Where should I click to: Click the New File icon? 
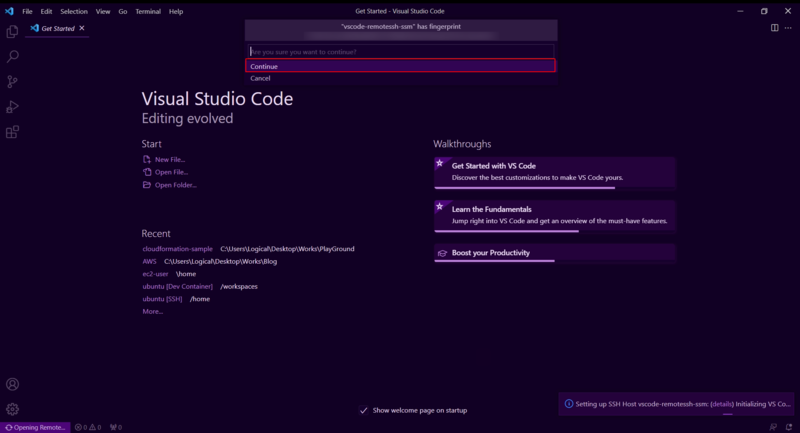tap(147, 159)
